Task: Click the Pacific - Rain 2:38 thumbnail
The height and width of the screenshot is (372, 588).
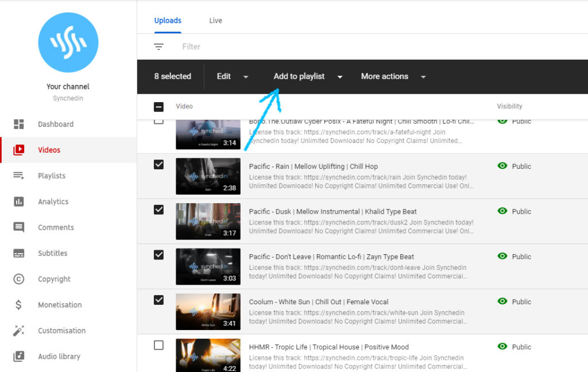Action: click(x=208, y=176)
